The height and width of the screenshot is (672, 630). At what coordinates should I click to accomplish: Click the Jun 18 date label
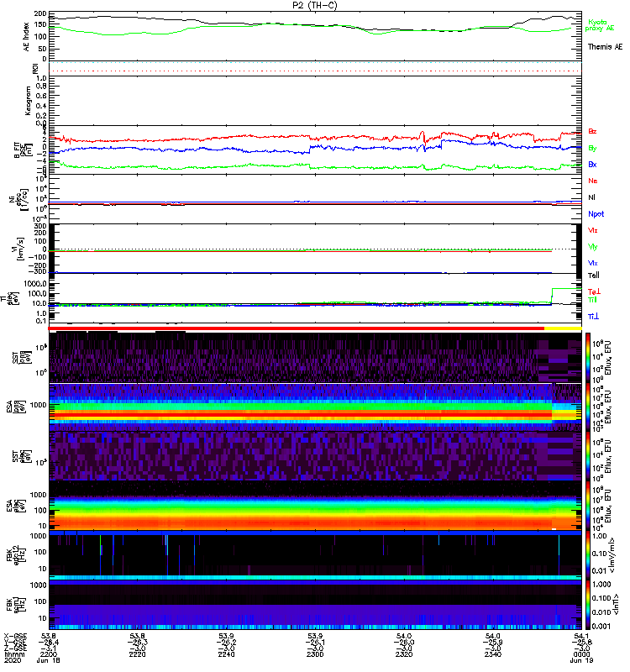click(49, 660)
